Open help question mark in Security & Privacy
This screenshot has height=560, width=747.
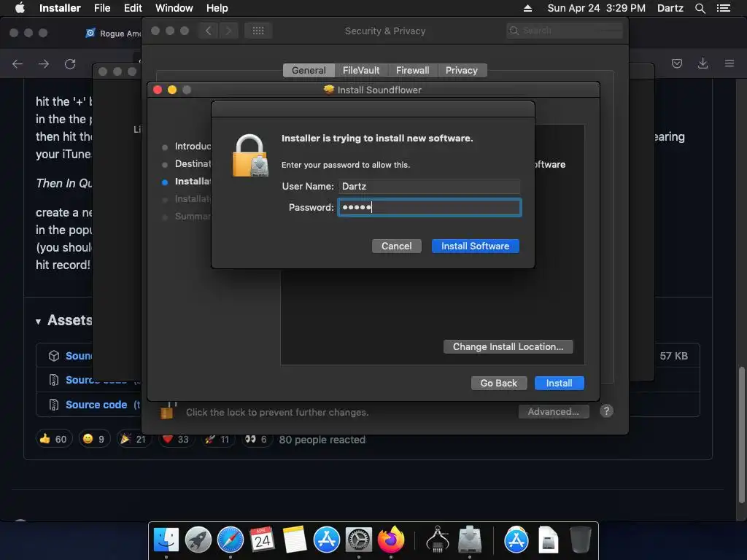pos(606,411)
